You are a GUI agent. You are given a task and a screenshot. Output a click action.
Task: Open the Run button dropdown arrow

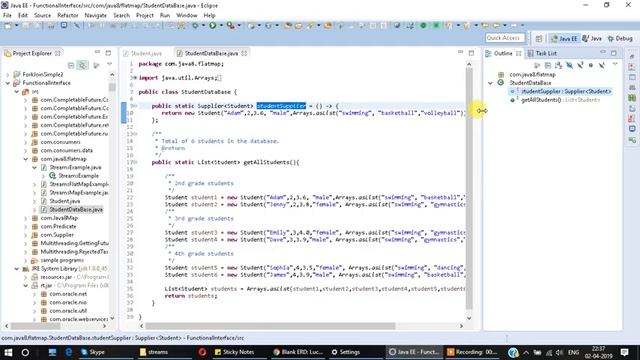221,26
